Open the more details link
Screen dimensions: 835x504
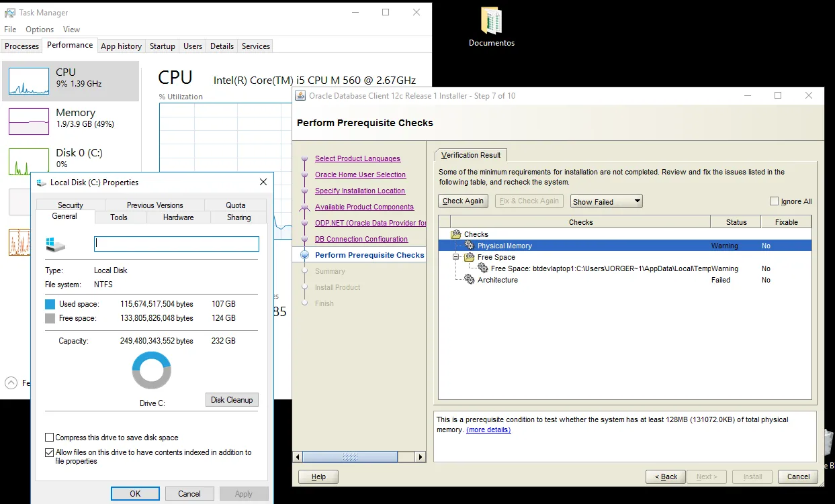tap(488, 430)
